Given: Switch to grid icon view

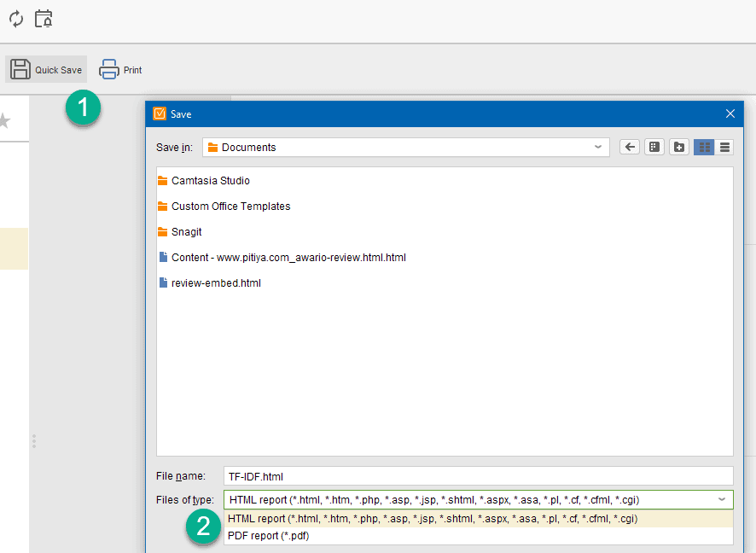Looking at the screenshot, I should 704,147.
